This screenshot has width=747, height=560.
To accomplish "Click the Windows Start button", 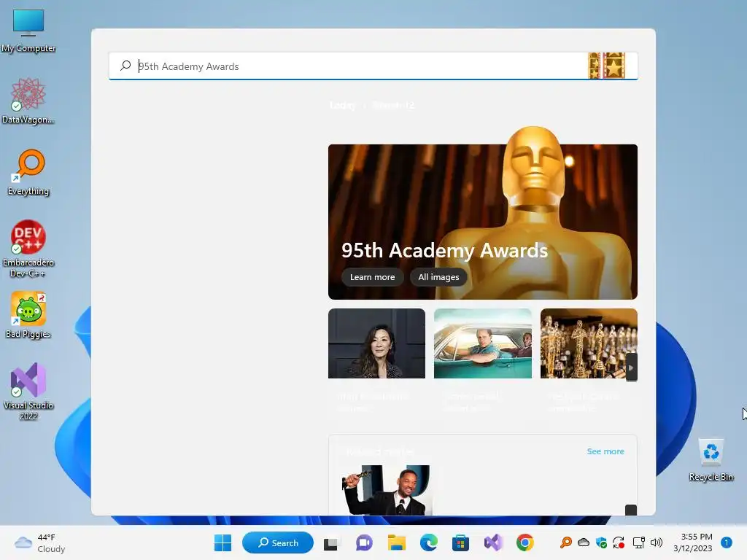I will [x=223, y=542].
